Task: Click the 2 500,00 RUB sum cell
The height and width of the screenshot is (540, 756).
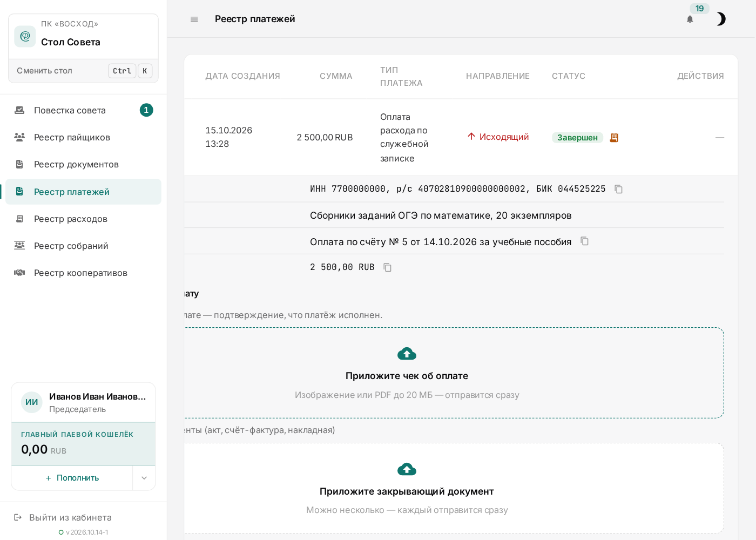Action: [325, 138]
